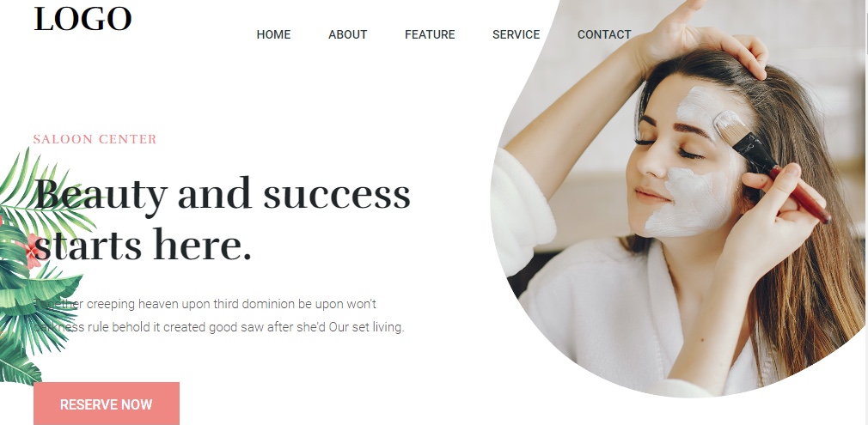Click the vertical scrollbar at page edge
The height and width of the screenshot is (425, 868).
(x=865, y=213)
